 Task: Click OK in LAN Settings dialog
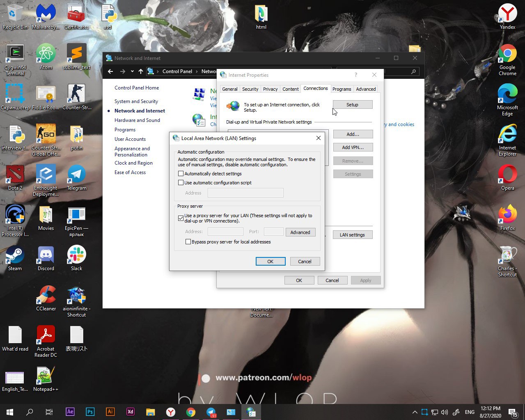tap(271, 262)
